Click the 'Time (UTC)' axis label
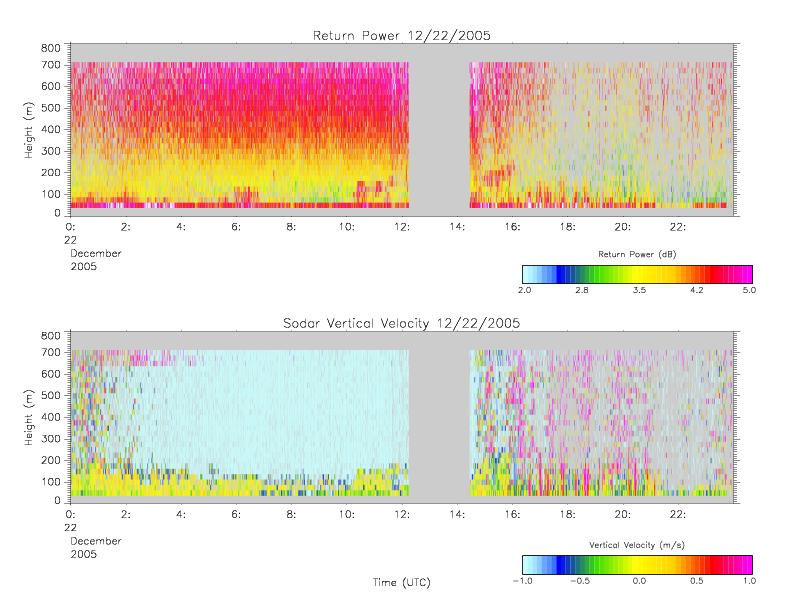Image resolution: width=791 pixels, height=611 pixels. [x=402, y=582]
